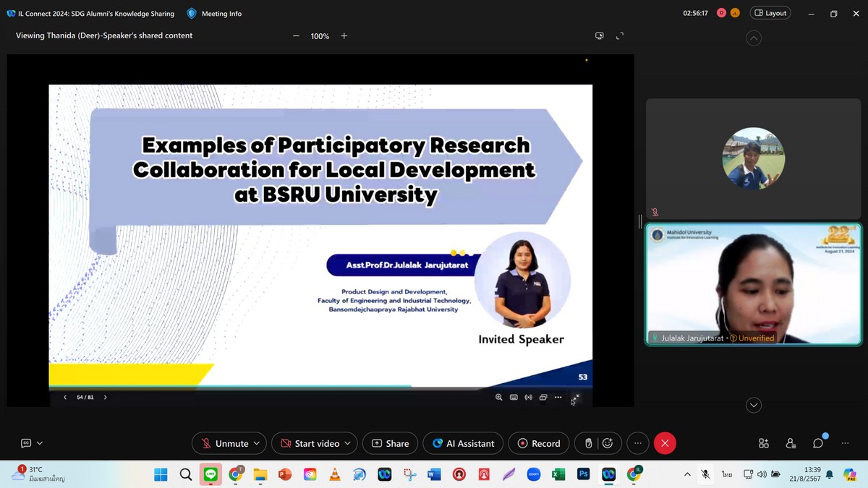This screenshot has width=868, height=488.
Task: Enter full-screen view of shared content
Action: tap(620, 36)
